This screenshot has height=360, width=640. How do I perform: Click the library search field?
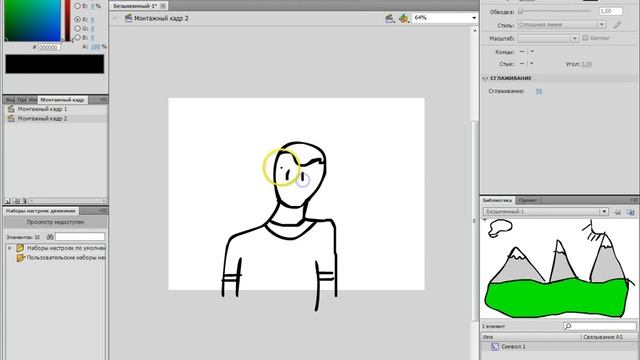[600, 326]
